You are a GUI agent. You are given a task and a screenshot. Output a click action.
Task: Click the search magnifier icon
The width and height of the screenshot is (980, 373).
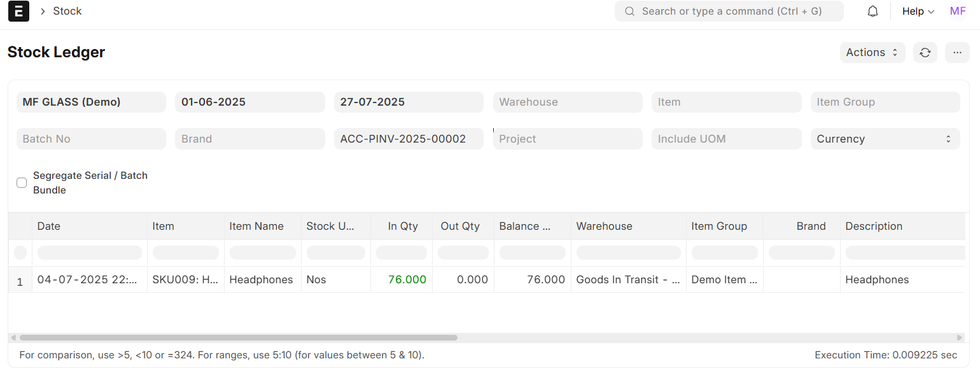(629, 11)
